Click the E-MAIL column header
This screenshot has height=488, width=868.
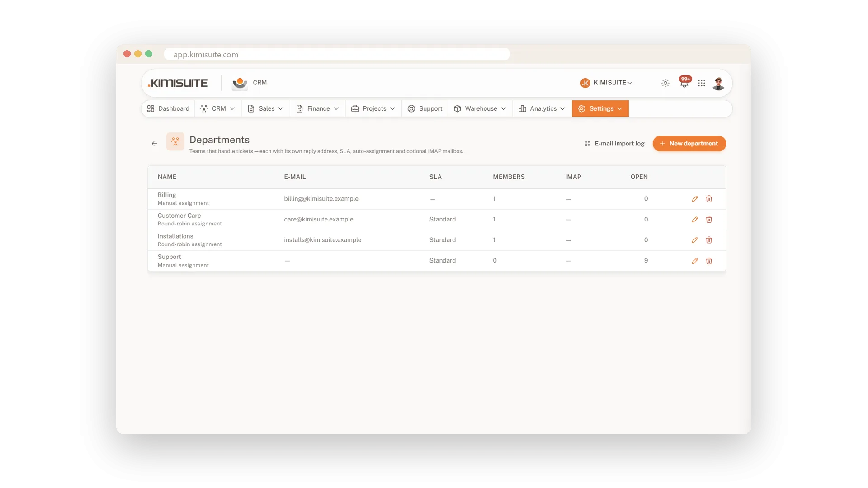click(x=295, y=177)
